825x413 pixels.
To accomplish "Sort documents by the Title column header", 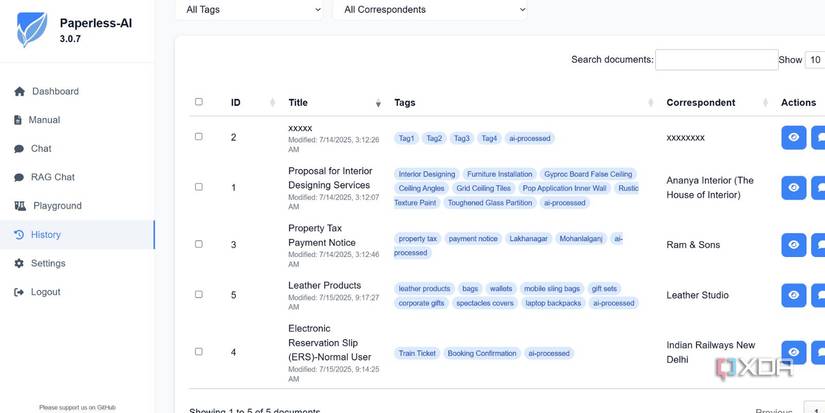I will click(298, 102).
